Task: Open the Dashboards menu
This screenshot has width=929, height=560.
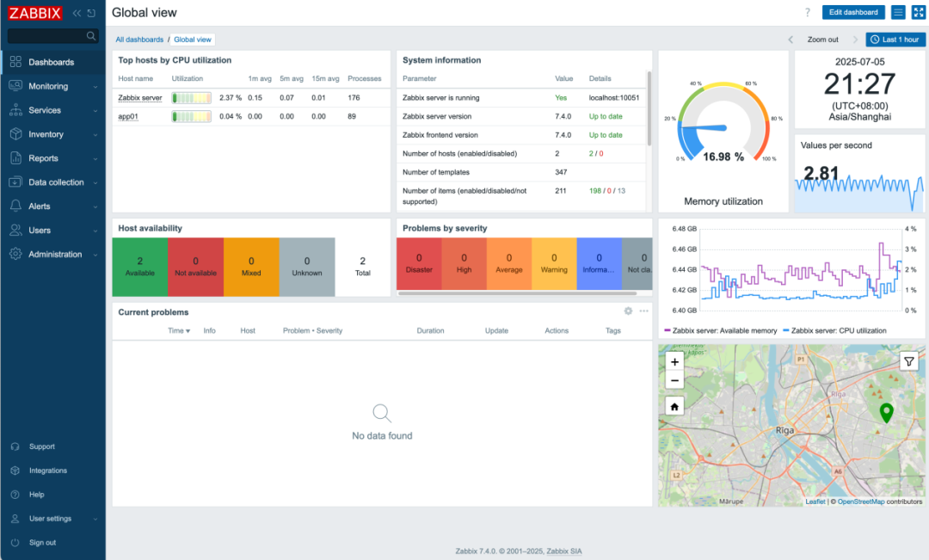Action: (52, 62)
